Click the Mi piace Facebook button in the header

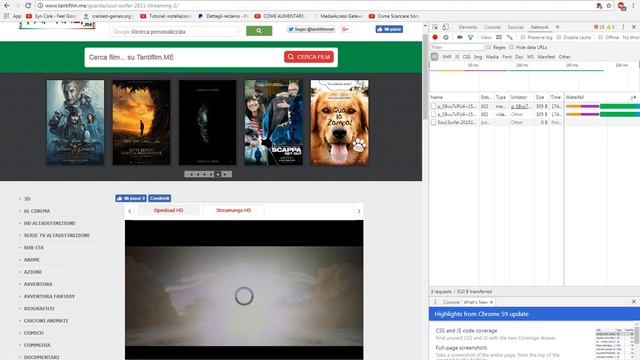click(x=389, y=29)
